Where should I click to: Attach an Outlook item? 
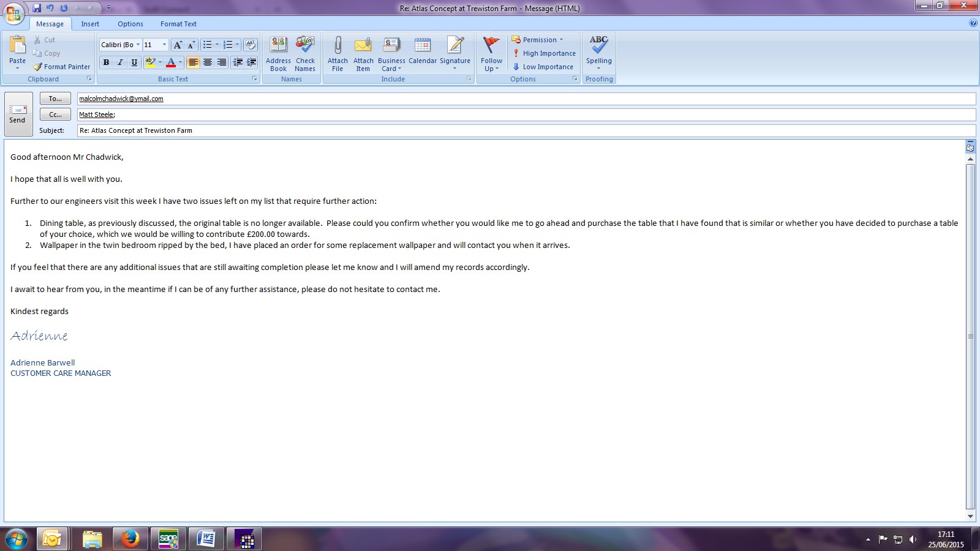[x=363, y=53]
